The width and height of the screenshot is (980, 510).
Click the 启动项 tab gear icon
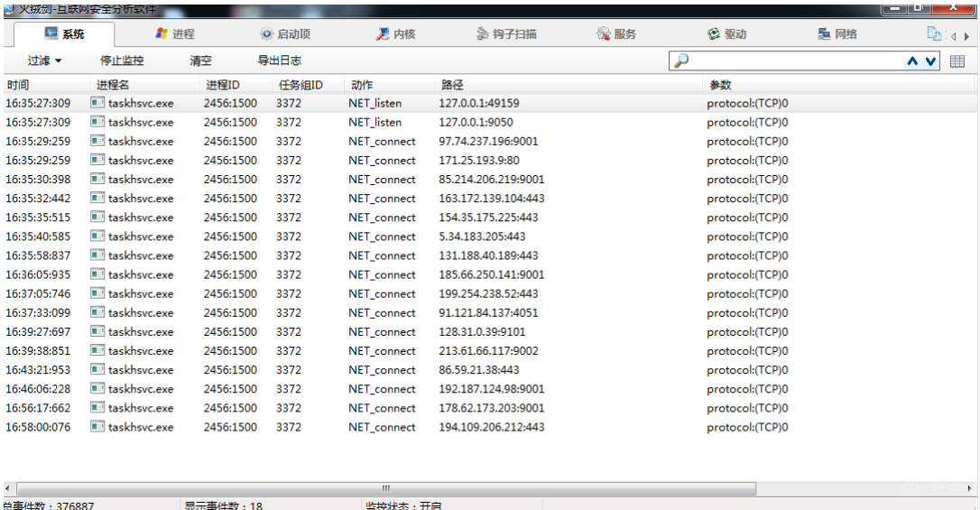pos(267,33)
